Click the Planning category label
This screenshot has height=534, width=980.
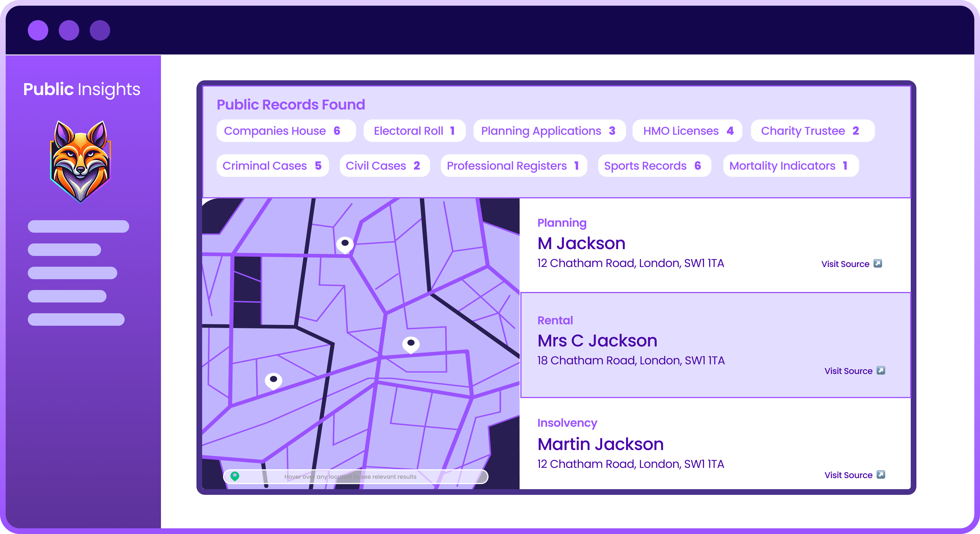click(x=562, y=223)
